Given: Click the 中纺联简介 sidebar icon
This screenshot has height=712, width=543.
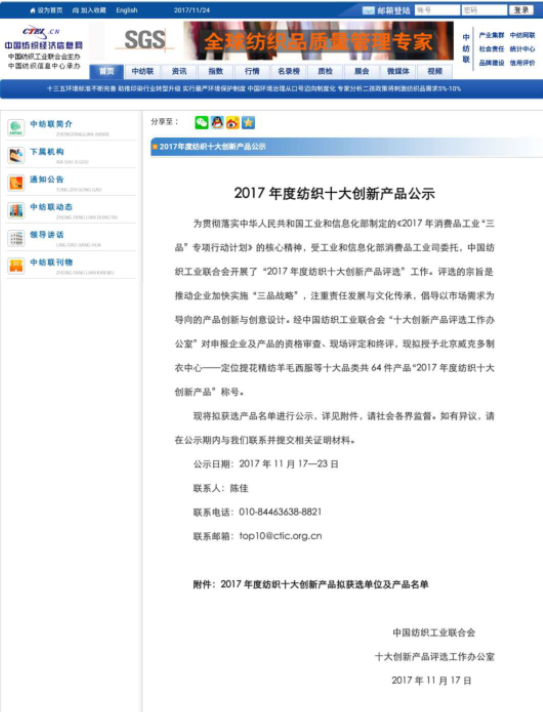Looking at the screenshot, I should [16, 128].
